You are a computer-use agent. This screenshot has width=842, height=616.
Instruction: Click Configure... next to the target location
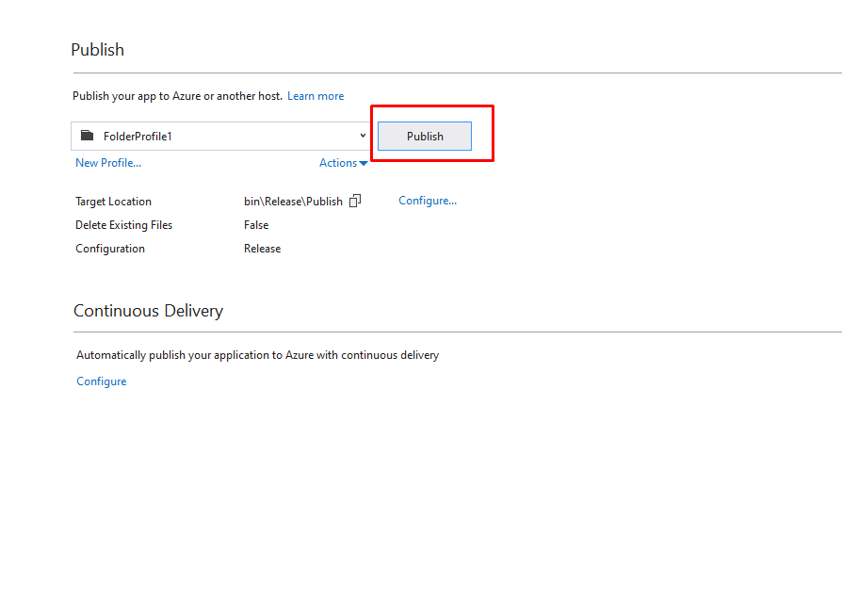(428, 201)
